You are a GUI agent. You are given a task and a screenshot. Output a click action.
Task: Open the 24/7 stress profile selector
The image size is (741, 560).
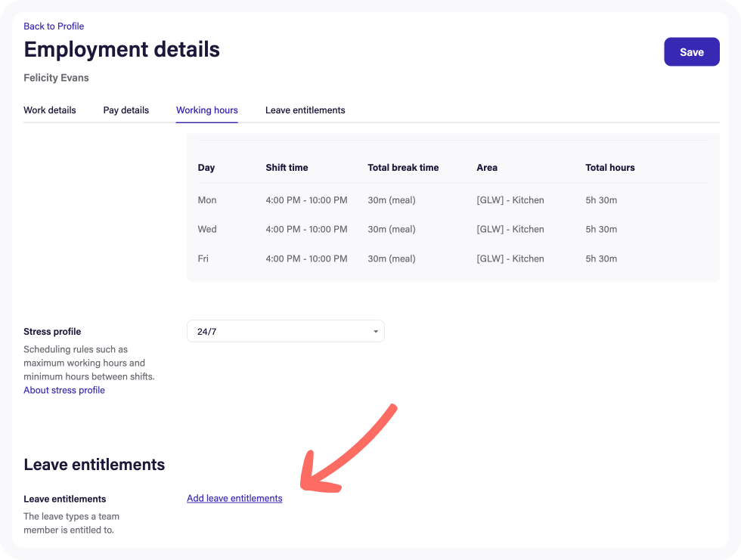point(285,331)
